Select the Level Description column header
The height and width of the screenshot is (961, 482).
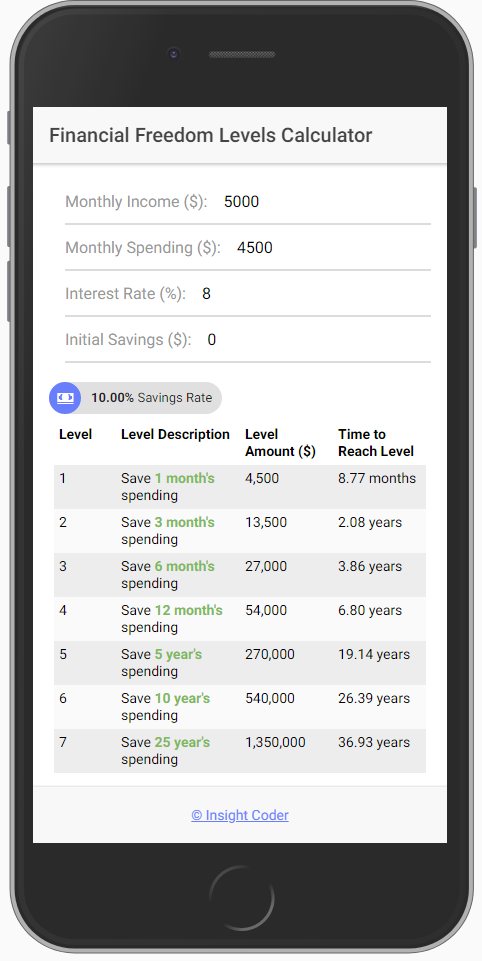pyautogui.click(x=175, y=435)
